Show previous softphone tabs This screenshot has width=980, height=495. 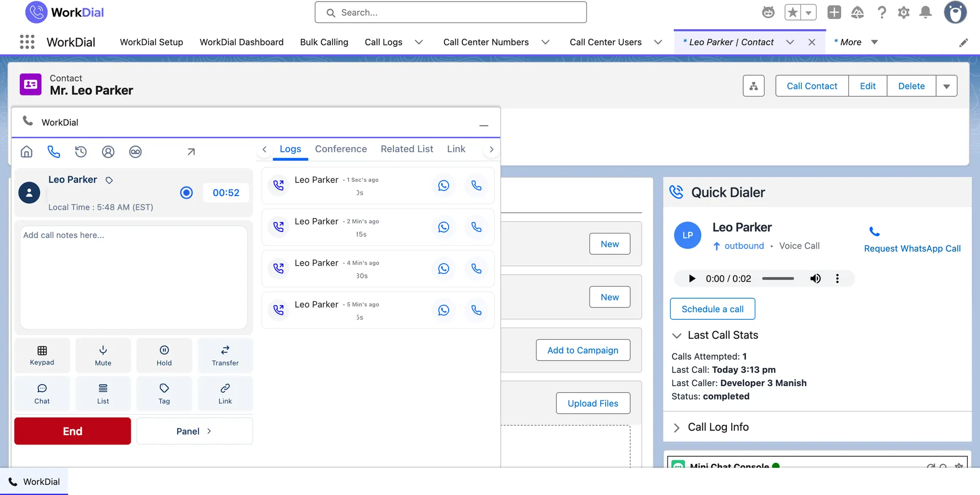[264, 149]
